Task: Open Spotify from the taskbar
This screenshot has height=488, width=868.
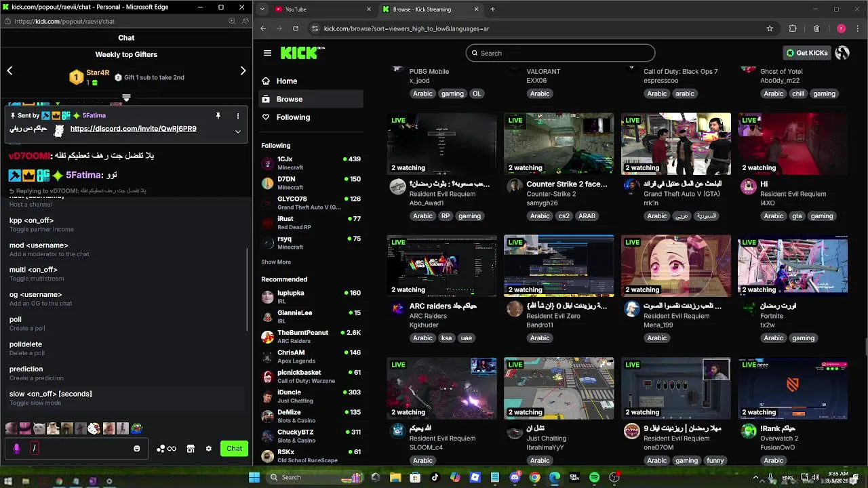Action: click(x=594, y=477)
